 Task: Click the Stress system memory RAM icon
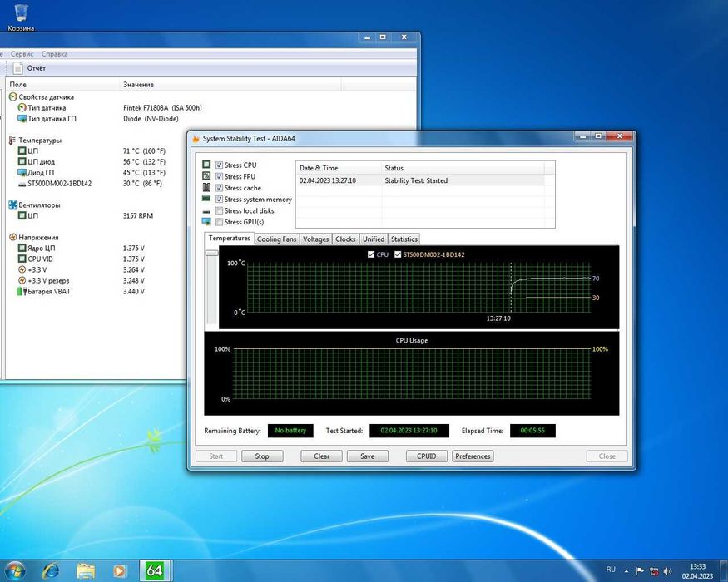(206, 199)
